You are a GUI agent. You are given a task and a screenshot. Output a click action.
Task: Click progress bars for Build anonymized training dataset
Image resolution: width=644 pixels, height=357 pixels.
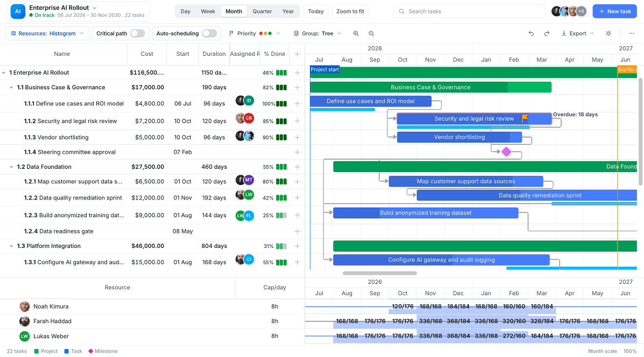click(x=281, y=216)
